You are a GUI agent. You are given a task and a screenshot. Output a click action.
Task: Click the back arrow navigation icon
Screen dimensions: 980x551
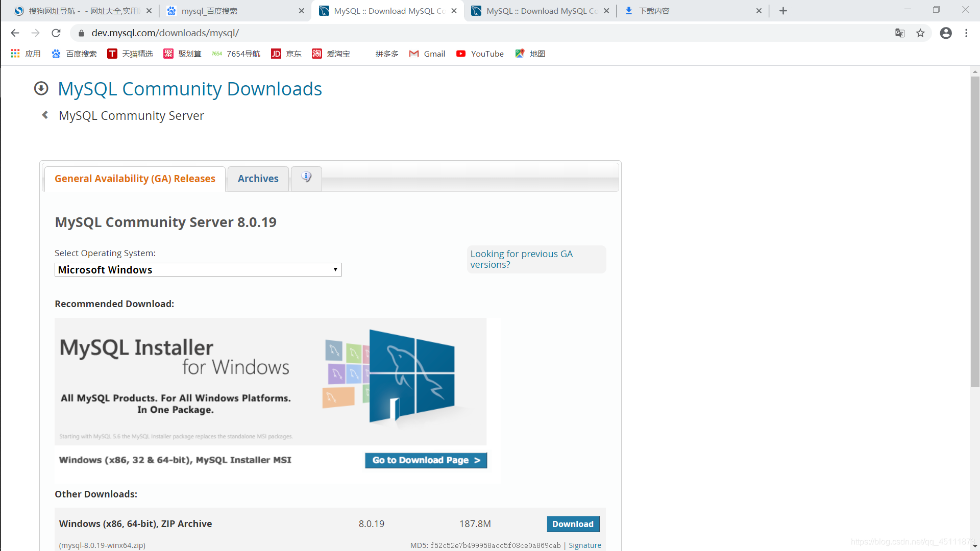click(x=15, y=32)
